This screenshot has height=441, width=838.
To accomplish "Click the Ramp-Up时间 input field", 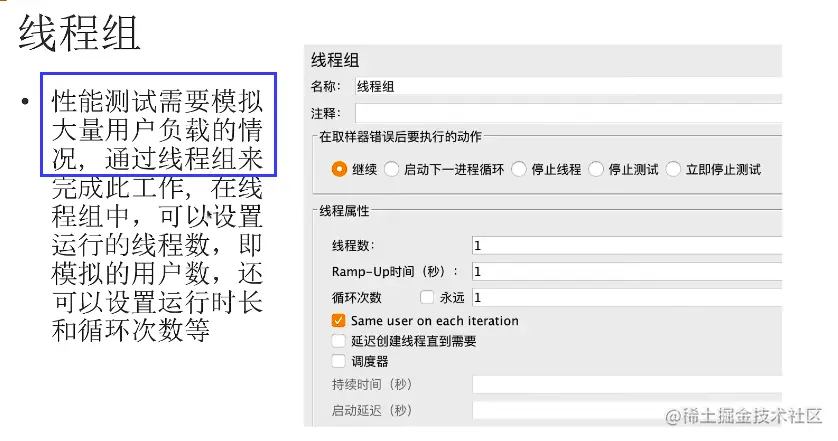I will click(627, 272).
